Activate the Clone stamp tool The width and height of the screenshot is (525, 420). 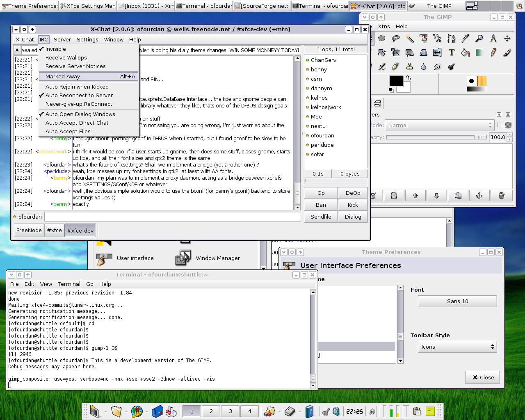pos(409,66)
